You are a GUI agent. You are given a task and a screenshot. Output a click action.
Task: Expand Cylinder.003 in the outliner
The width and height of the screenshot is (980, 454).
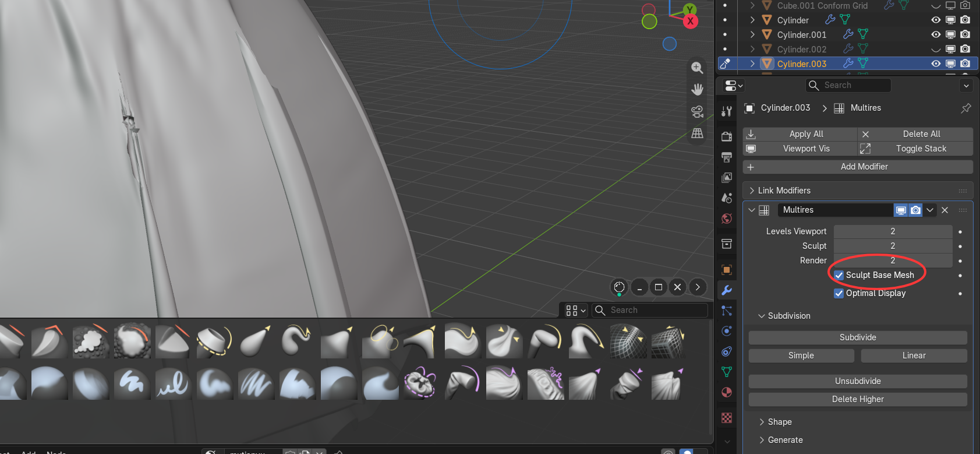click(x=752, y=64)
